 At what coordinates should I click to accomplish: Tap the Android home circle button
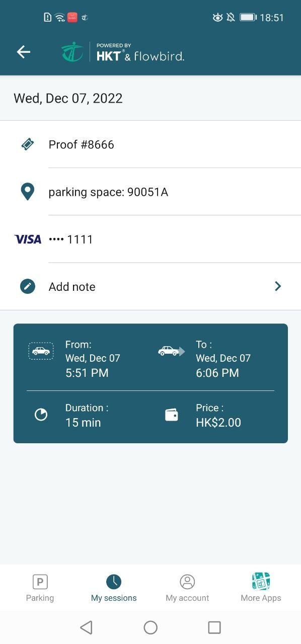tap(150, 627)
